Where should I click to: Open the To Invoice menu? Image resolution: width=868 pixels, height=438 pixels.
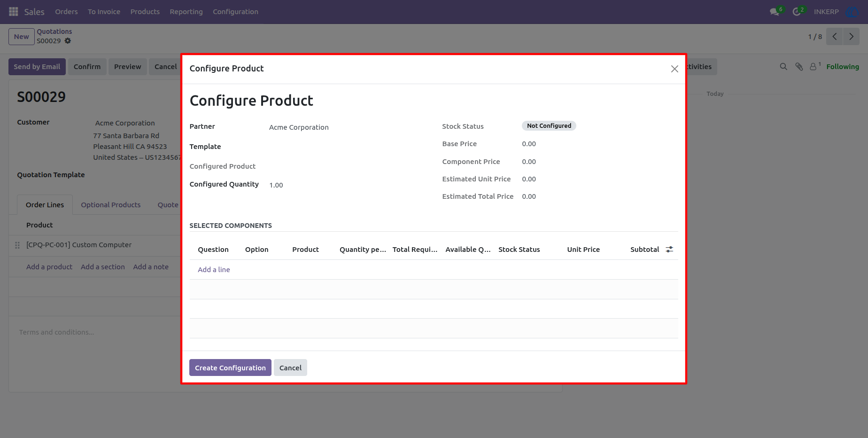click(104, 12)
